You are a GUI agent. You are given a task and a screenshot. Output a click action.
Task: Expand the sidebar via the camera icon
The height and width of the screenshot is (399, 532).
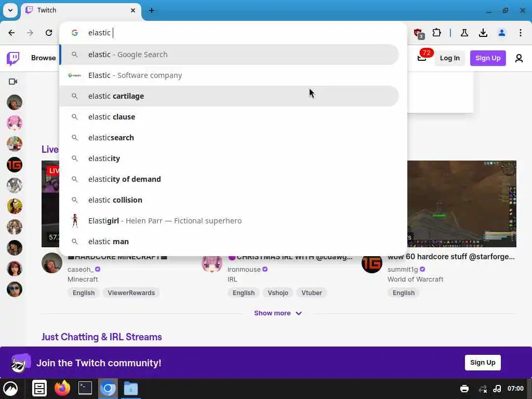13,82
